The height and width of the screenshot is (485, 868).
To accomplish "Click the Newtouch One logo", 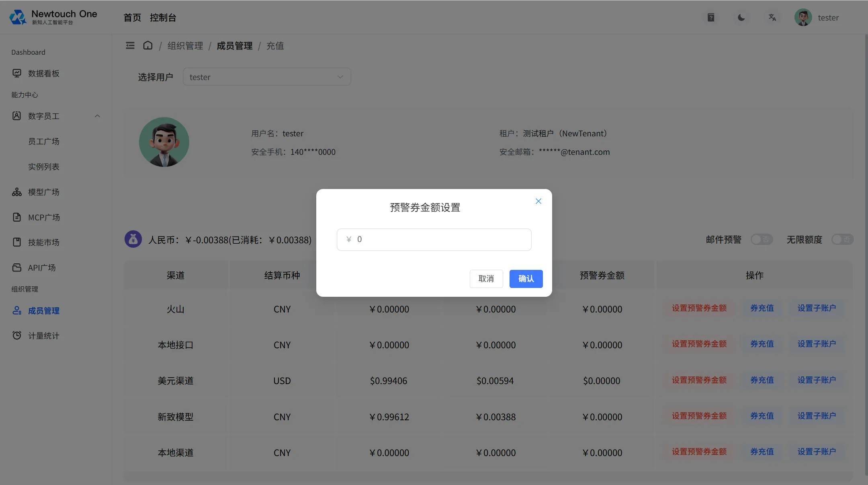I will coord(53,17).
